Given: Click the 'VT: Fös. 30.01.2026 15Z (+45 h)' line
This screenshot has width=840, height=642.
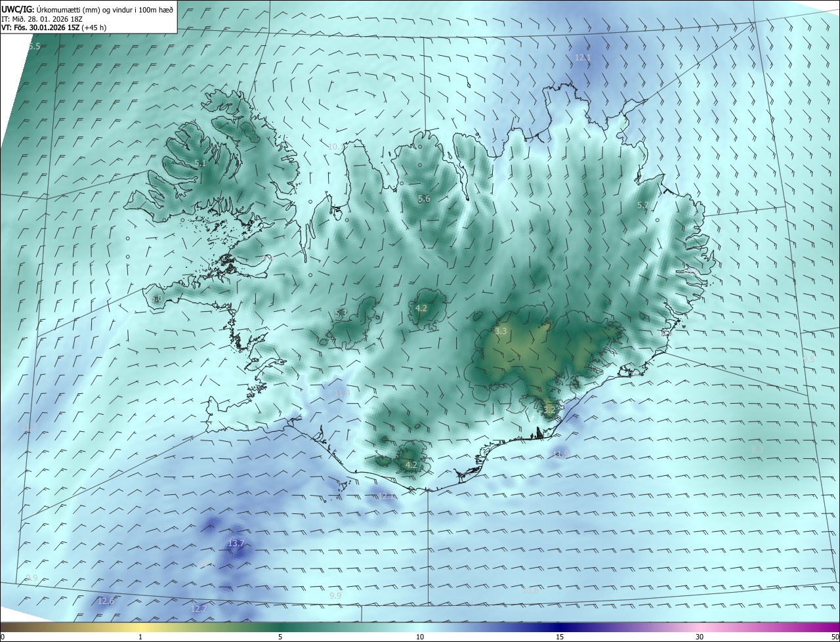Looking at the screenshot, I should click(54, 28).
